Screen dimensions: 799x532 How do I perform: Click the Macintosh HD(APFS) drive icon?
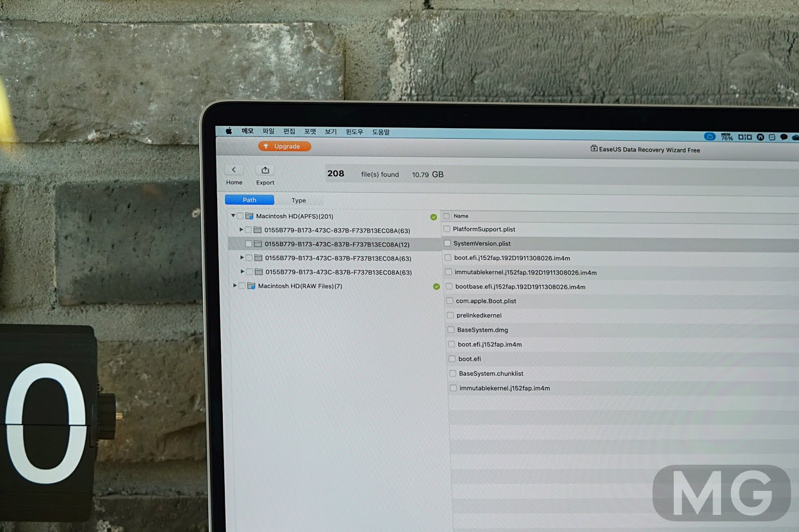(249, 216)
